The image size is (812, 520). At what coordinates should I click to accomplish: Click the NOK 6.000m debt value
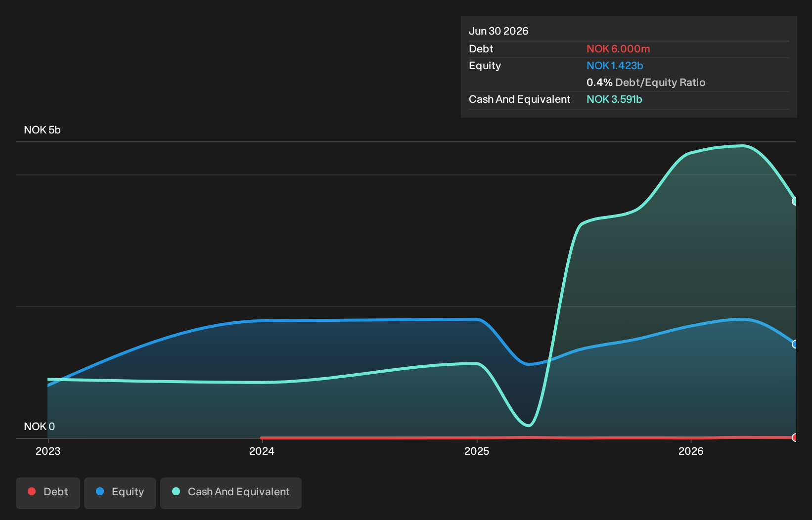coord(618,49)
